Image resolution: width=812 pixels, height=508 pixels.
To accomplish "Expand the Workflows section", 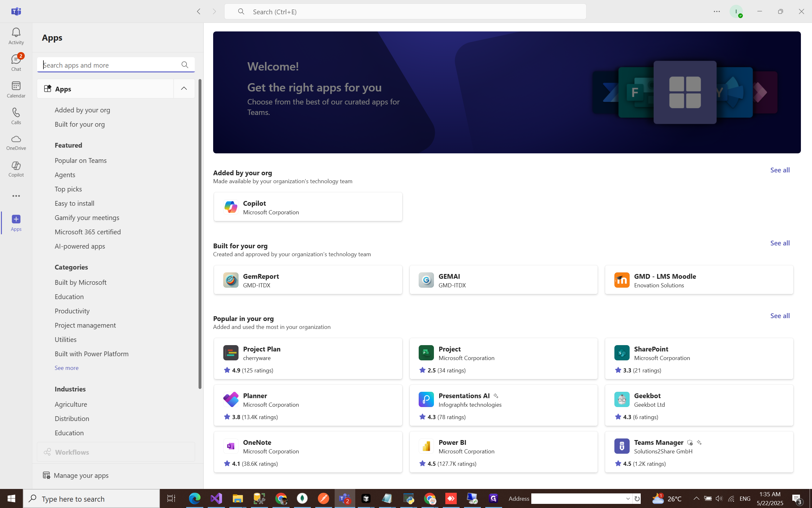I will 116,452.
